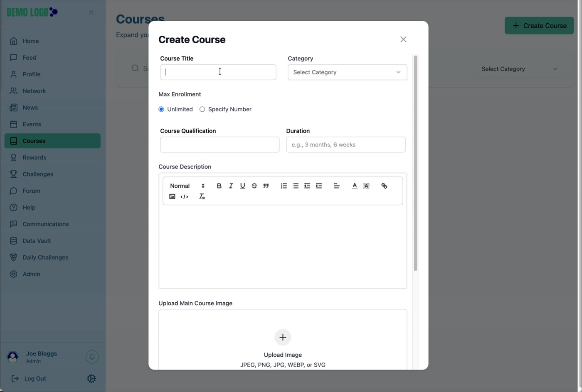
Task: Click the plus icon to upload image
Action: coord(283,337)
